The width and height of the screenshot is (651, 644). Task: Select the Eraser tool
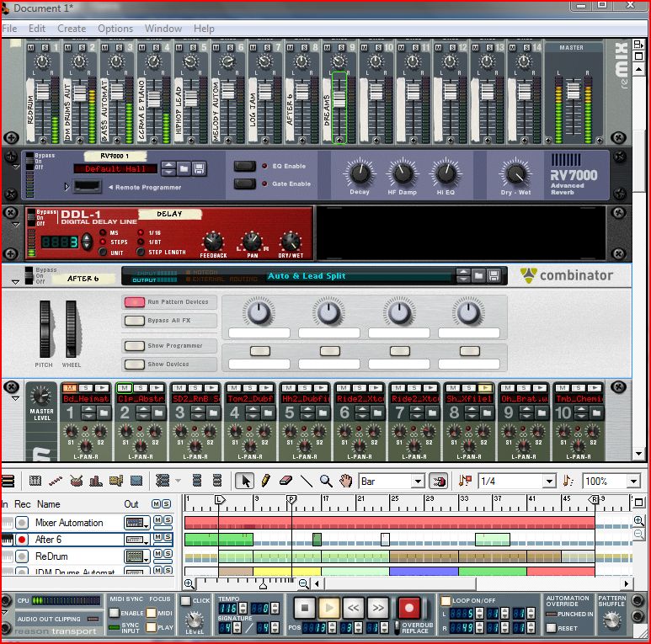[x=286, y=481]
